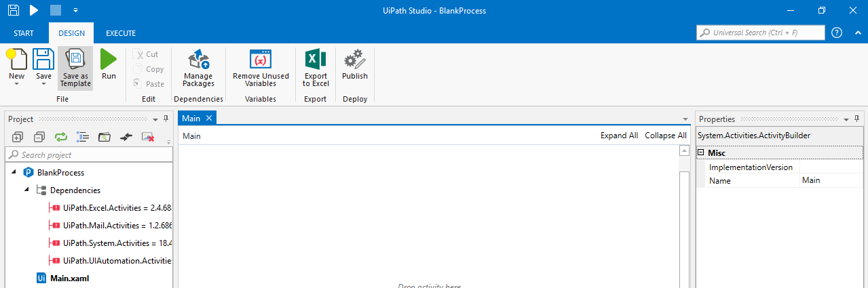Click the white Play icon in title bar
Viewport: 868px width, 288px height.
(34, 10)
